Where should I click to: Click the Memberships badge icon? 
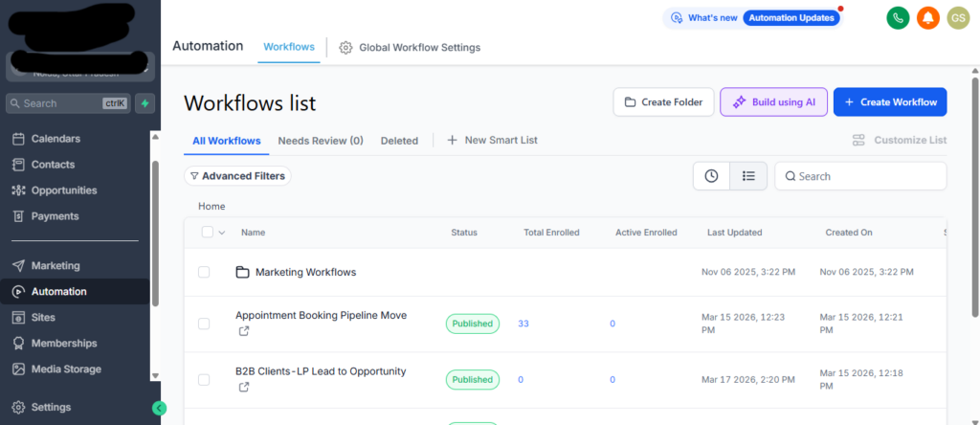coord(19,343)
